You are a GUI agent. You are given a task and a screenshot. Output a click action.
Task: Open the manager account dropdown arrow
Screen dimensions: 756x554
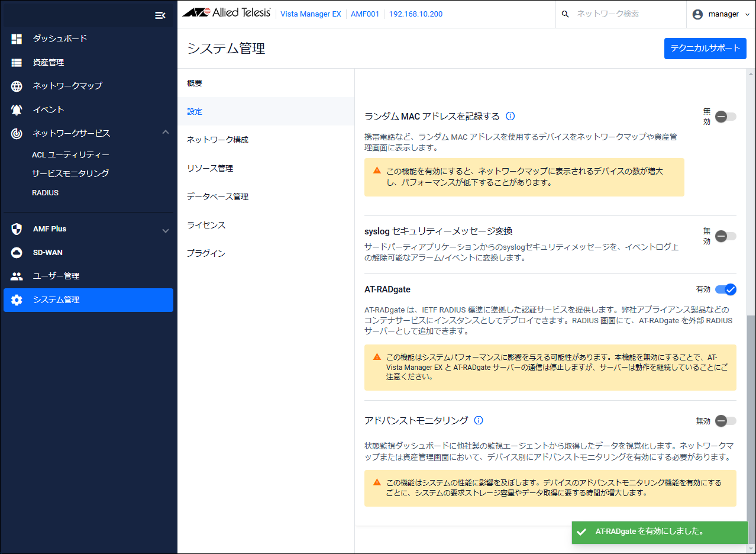748,14
